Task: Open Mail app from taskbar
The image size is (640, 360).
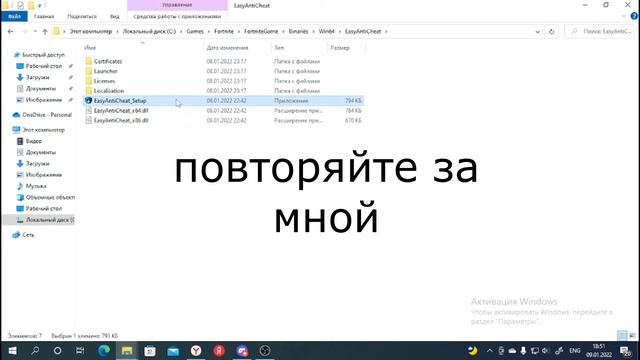Action: [x=173, y=351]
